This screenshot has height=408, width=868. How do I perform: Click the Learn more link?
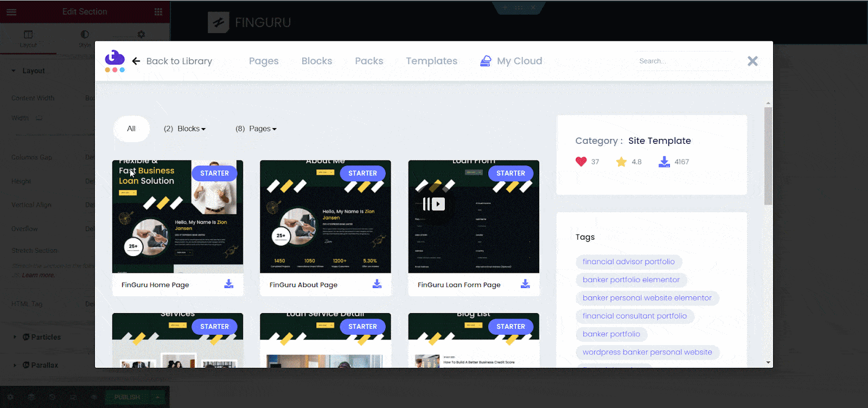39,275
